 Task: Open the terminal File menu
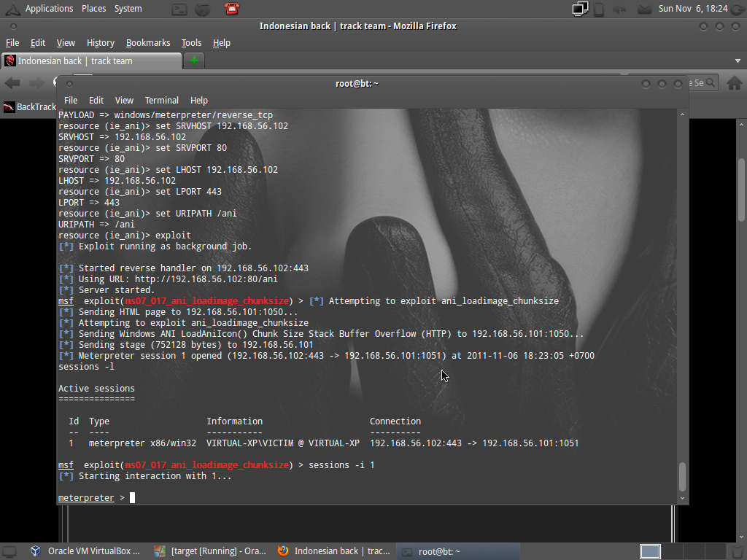(71, 101)
